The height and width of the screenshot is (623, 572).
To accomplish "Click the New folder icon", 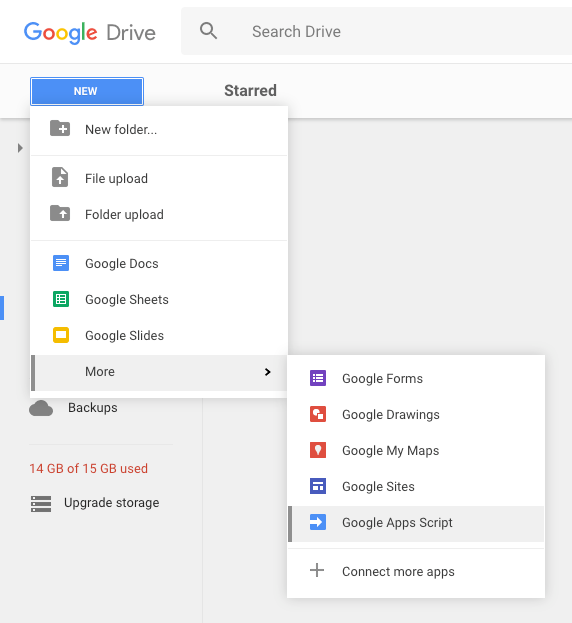I will pyautogui.click(x=60, y=128).
